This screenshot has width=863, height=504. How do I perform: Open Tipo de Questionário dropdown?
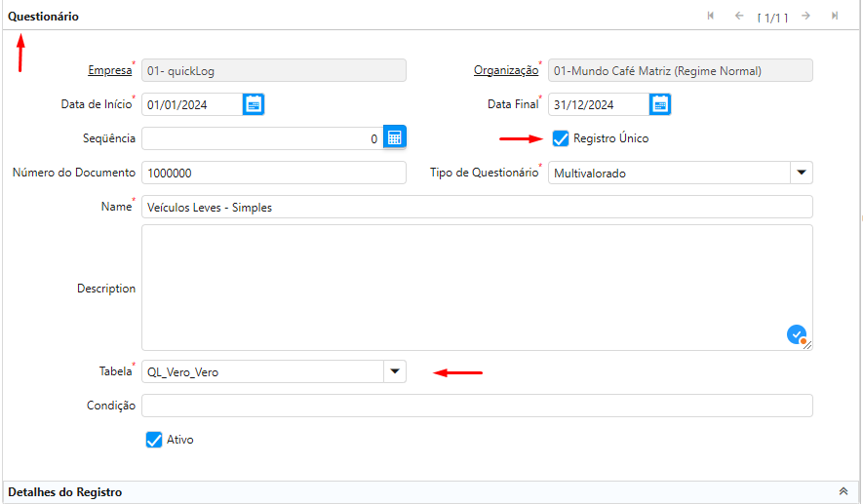tap(801, 173)
